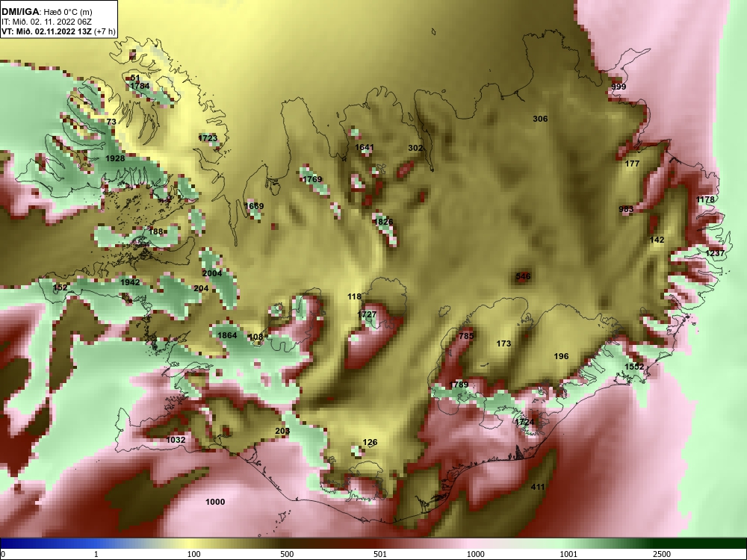The image size is (747, 560).
Task: Click the map value 126
Action: [x=371, y=442]
